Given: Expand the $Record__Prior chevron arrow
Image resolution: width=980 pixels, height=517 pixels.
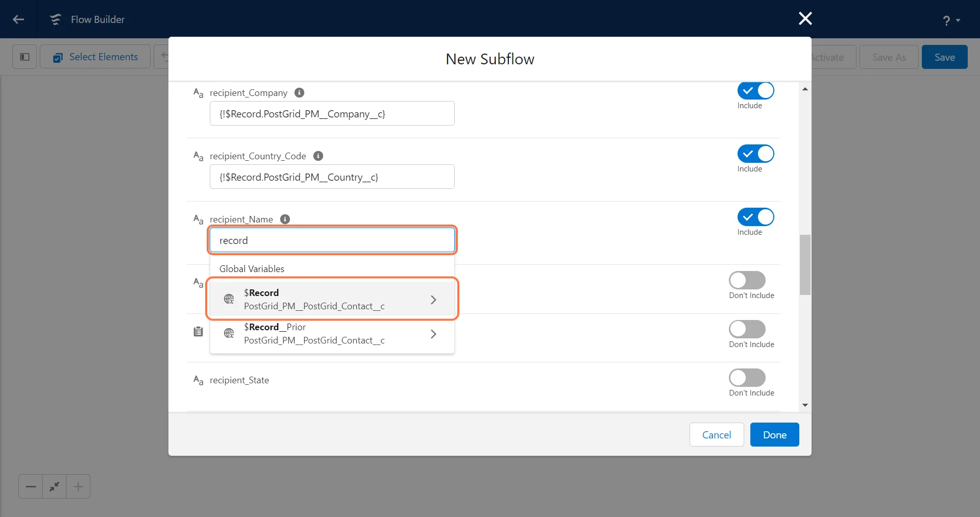Looking at the screenshot, I should coord(433,334).
